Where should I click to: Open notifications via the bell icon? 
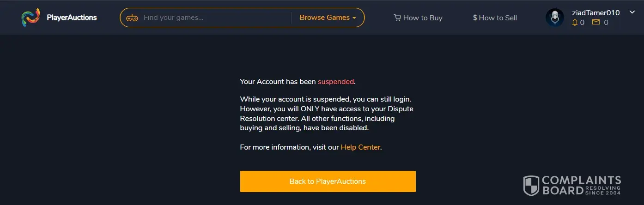575,22
